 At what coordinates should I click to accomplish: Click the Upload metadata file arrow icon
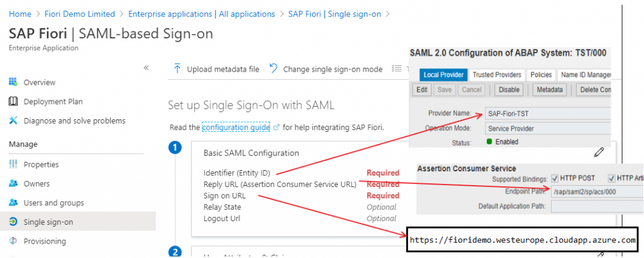click(177, 68)
